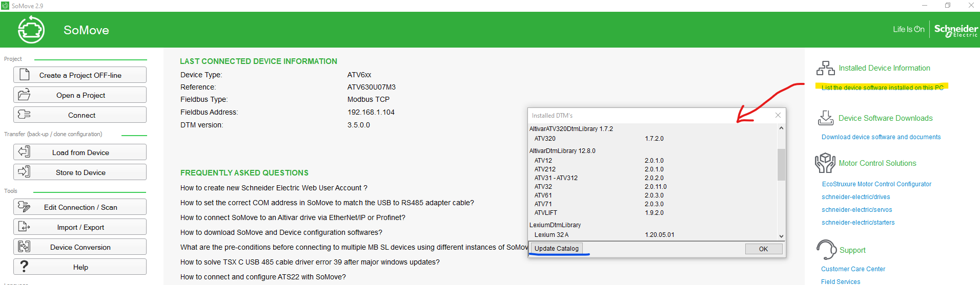
Task: Click the Load from Device arrow icon
Action: pos(24,152)
